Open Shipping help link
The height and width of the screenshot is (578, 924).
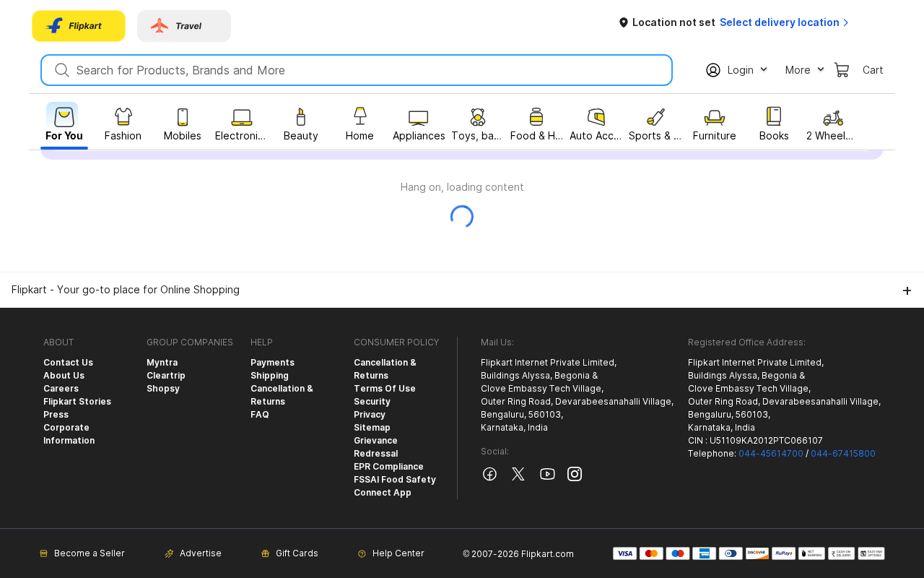coord(269,376)
